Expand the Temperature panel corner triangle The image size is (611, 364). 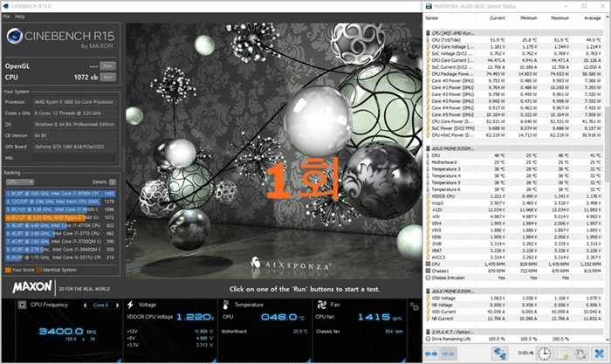pos(309,361)
